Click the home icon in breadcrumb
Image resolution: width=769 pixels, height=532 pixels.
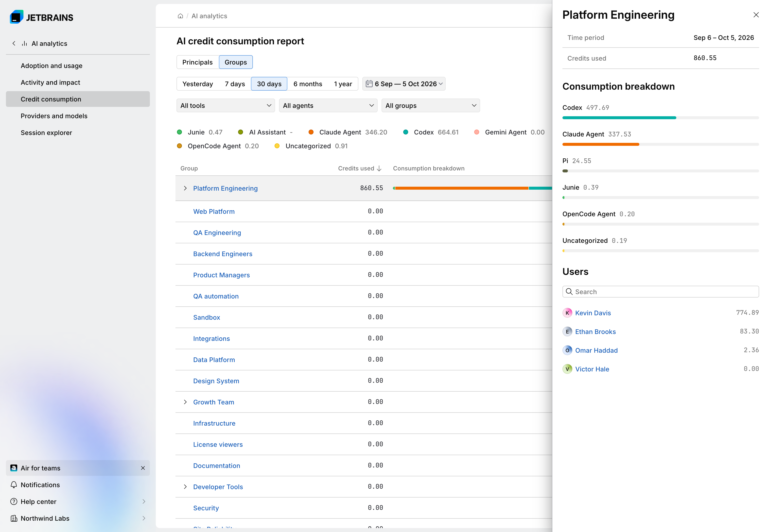(180, 16)
